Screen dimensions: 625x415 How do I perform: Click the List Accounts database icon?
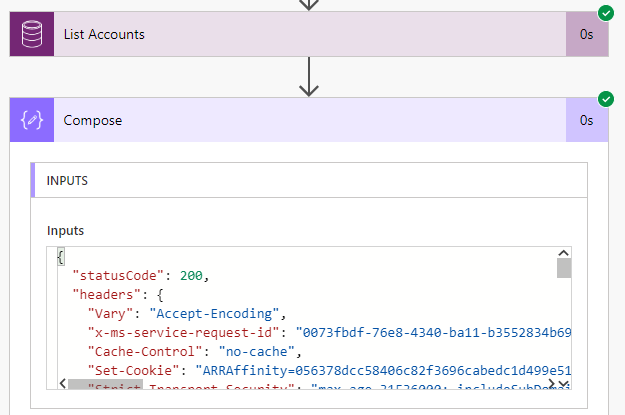click(x=32, y=34)
